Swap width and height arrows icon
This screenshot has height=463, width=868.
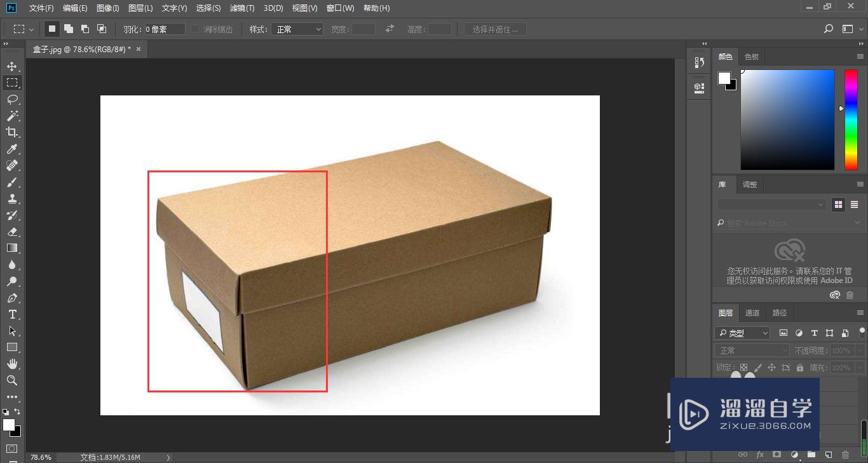click(x=390, y=29)
